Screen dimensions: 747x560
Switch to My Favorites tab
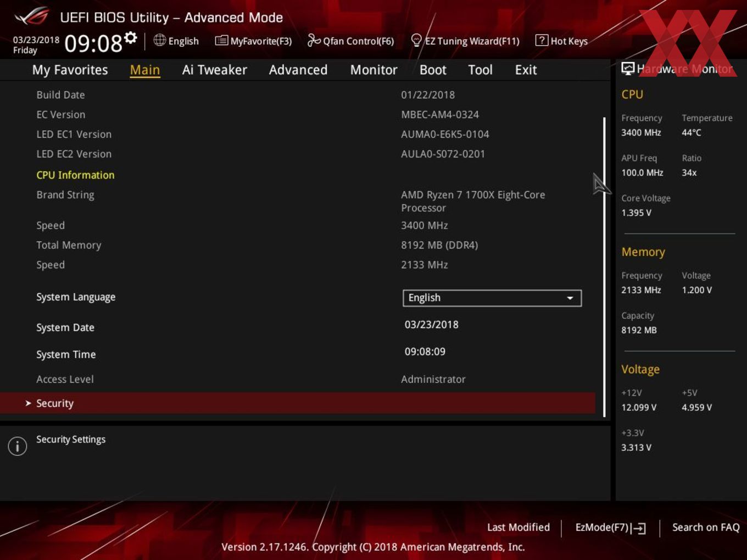70,70
